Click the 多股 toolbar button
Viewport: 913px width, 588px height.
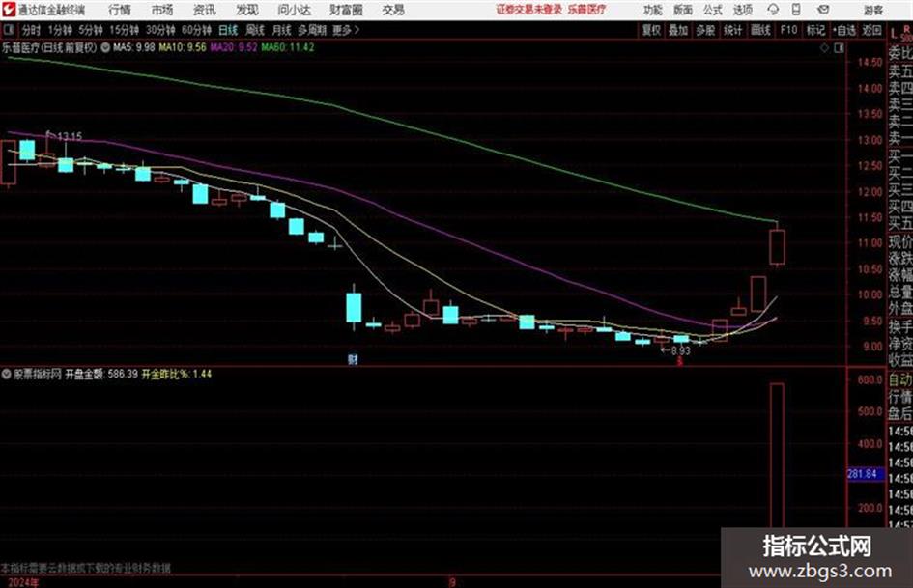(x=705, y=30)
